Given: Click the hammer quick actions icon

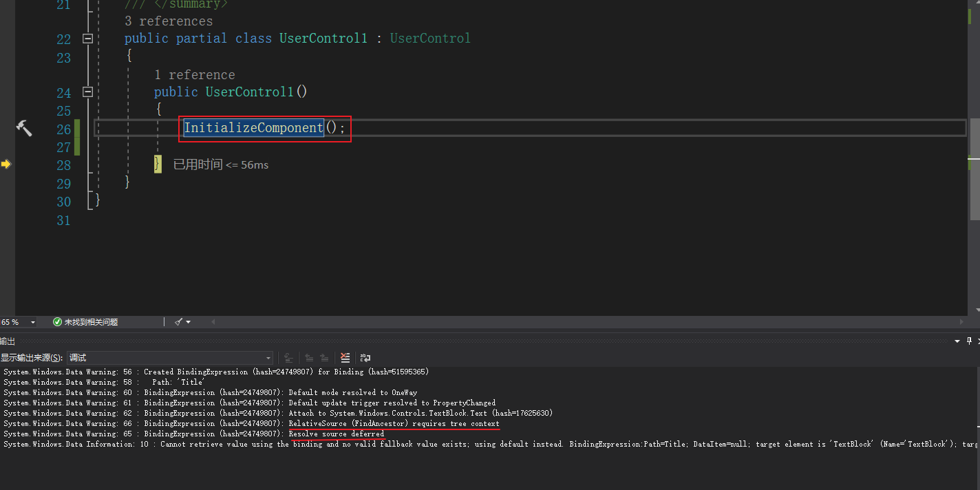Looking at the screenshot, I should pyautogui.click(x=24, y=128).
